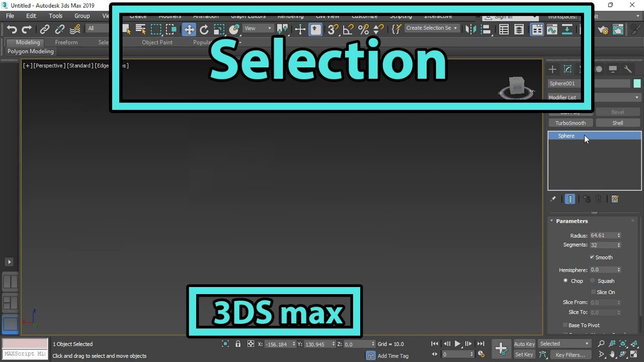Image resolution: width=644 pixels, height=362 pixels.
Task: Click the Sphere001 object color swatch
Action: point(637,83)
